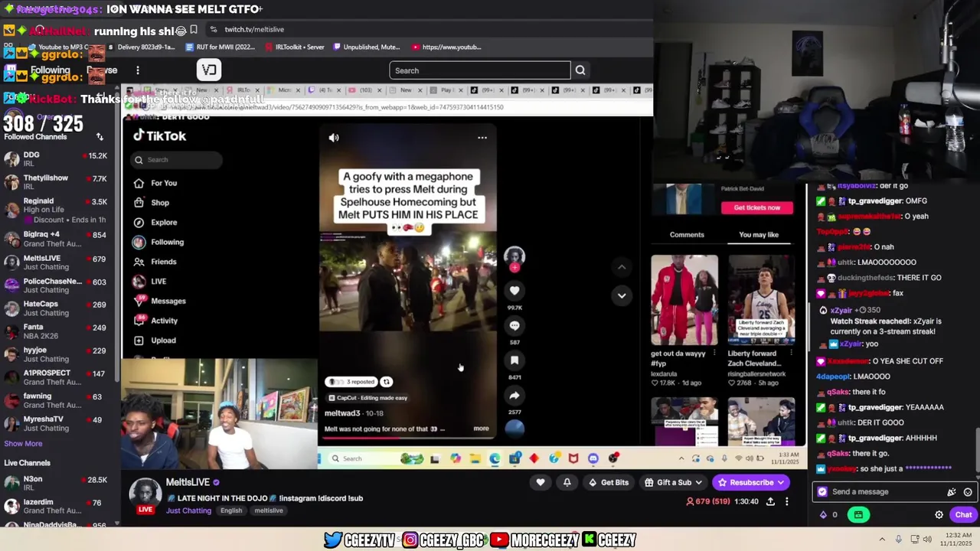Expand followed channels with Show More
This screenshot has height=551, width=980.
23,444
